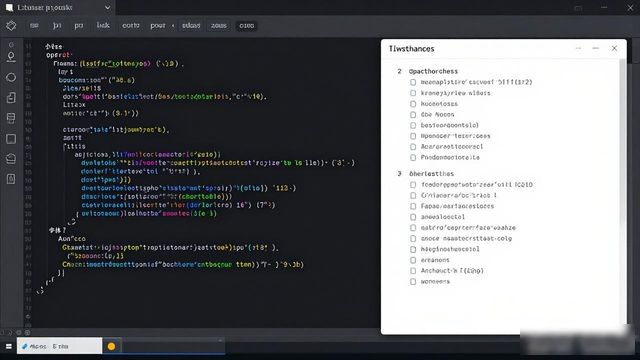Tick the "Hpondcer teıer:dees" checkbox
The height and width of the screenshot is (360, 640).
pos(413,136)
